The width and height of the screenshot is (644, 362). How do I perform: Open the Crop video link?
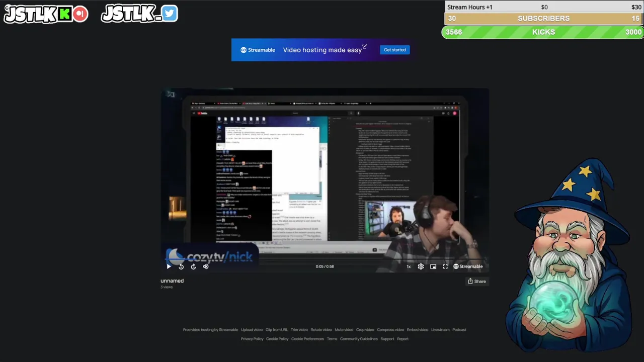pos(365,330)
